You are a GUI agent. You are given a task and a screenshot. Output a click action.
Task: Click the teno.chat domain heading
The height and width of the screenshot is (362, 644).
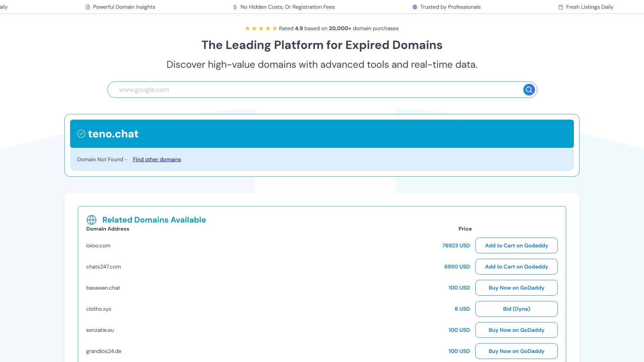[113, 134]
